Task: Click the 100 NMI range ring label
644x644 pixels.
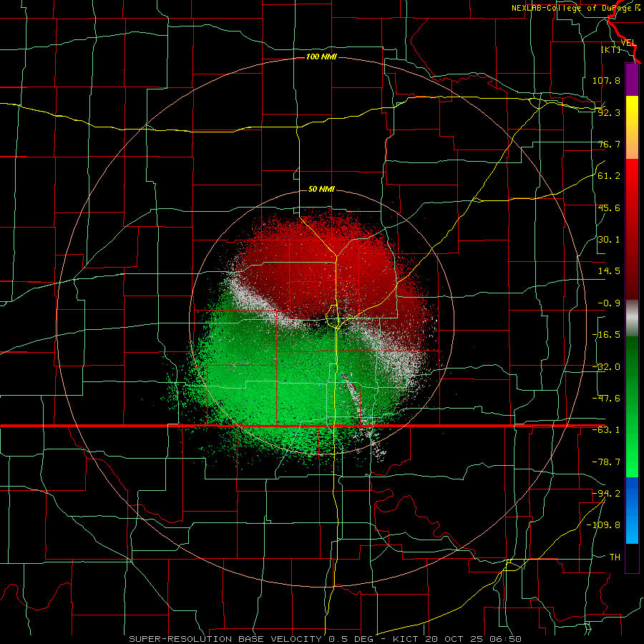Action: 321,57
